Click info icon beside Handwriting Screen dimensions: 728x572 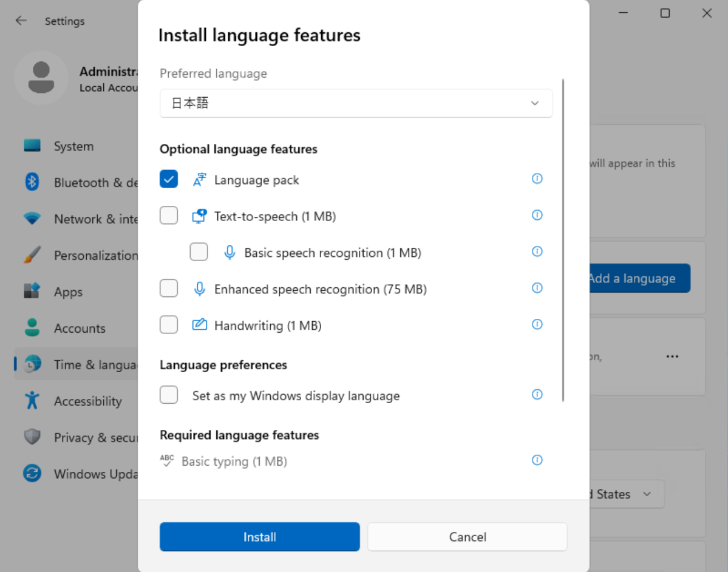(537, 325)
